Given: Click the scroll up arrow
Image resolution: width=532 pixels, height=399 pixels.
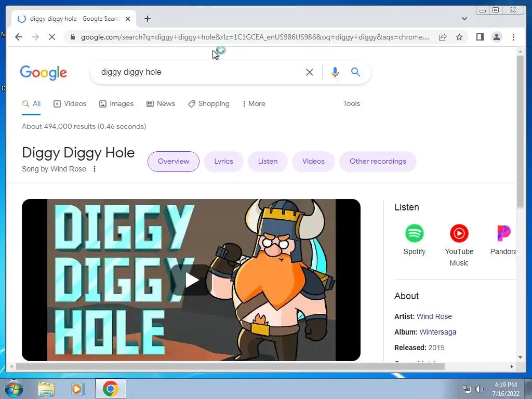Looking at the screenshot, I should pos(520,51).
